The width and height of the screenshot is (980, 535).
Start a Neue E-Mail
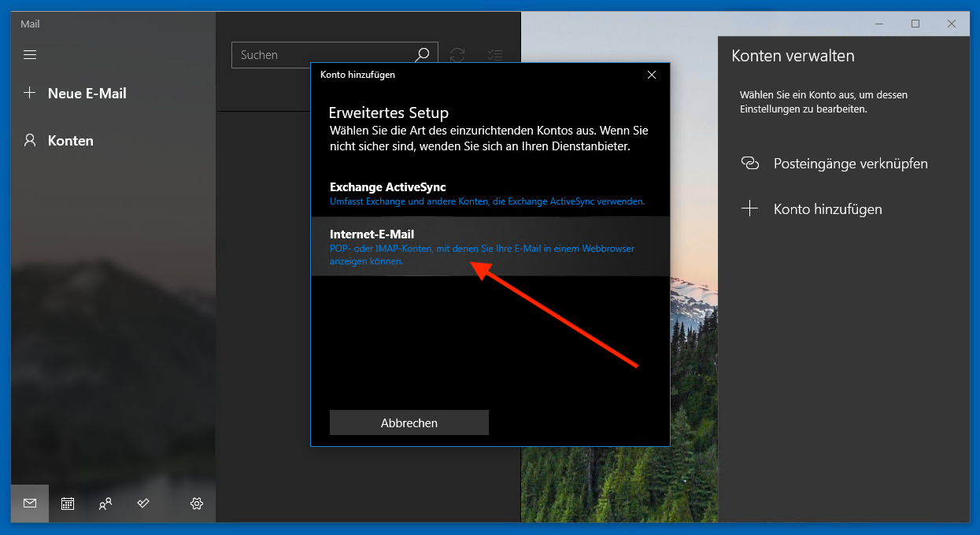click(87, 93)
